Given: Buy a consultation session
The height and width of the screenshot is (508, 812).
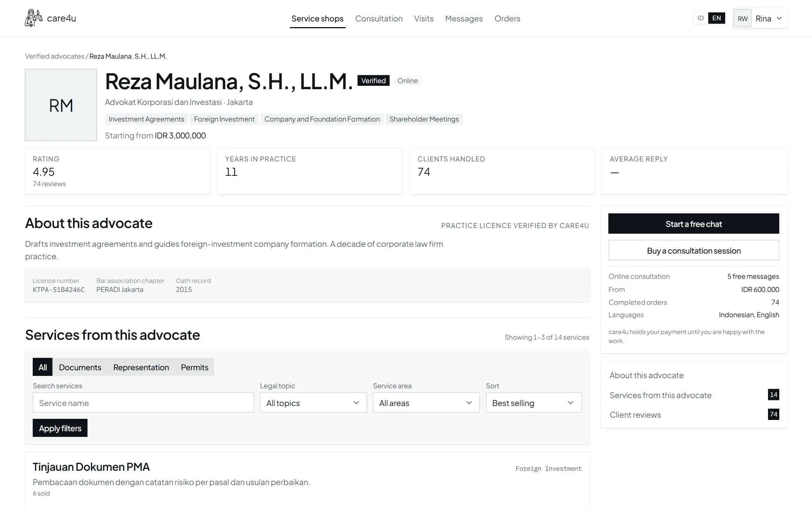Looking at the screenshot, I should [694, 251].
